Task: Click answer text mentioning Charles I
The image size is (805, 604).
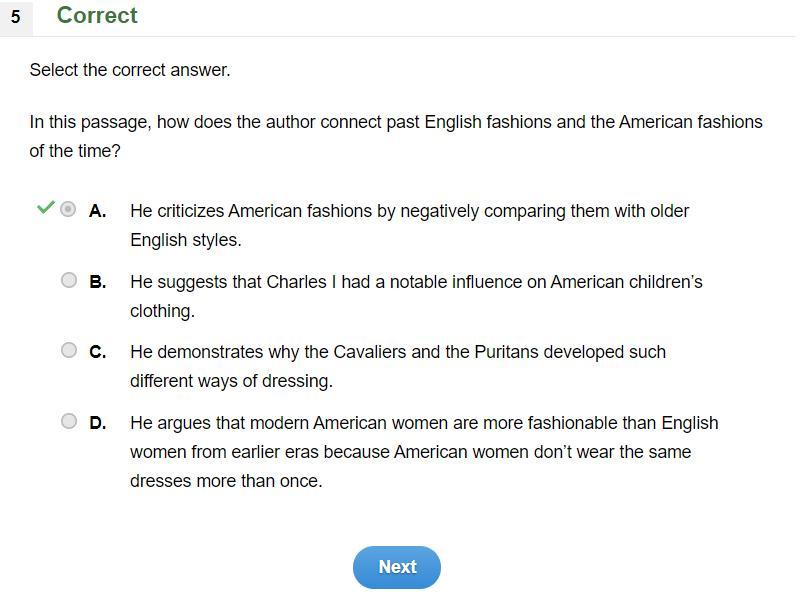Action: coord(416,282)
